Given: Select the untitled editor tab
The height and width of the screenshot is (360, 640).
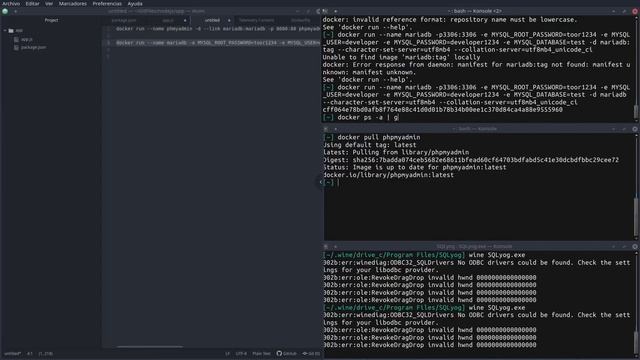Looking at the screenshot, I should coord(212,20).
